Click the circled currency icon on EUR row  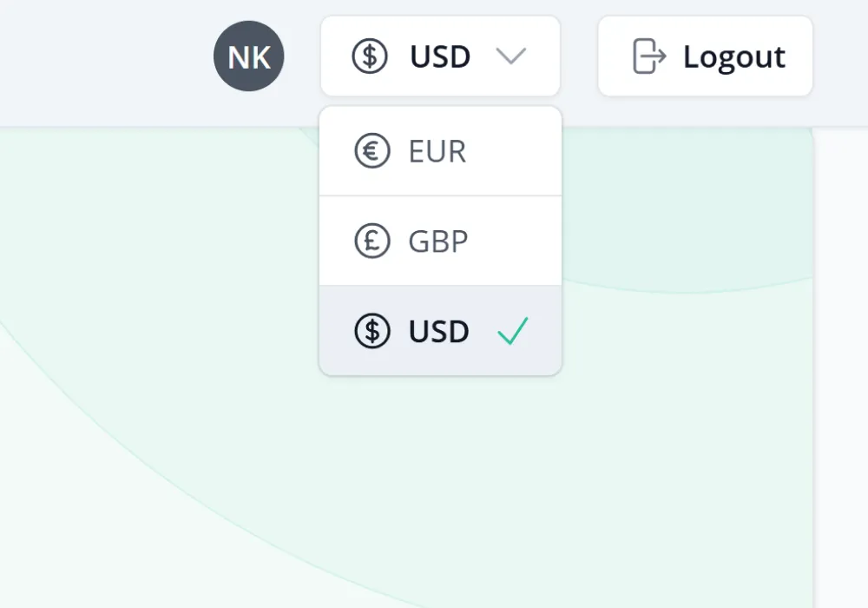[372, 149]
